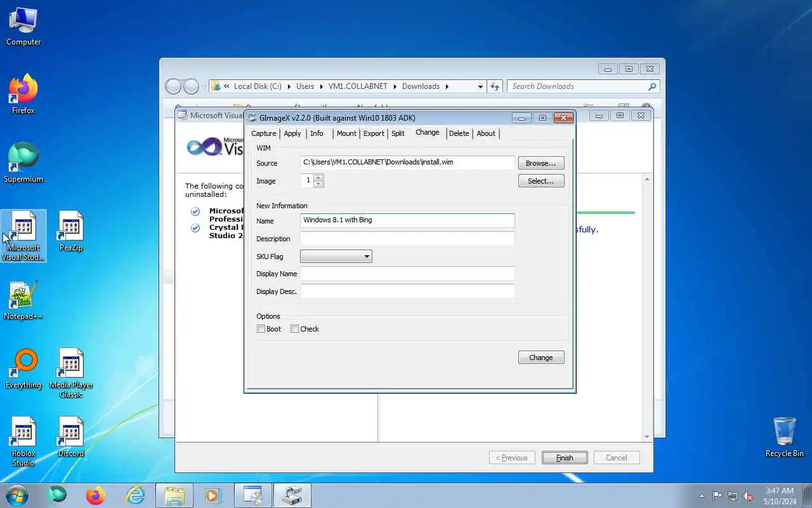Increase the Image number spinner
Viewport: 812px width, 508px height.
click(x=318, y=177)
